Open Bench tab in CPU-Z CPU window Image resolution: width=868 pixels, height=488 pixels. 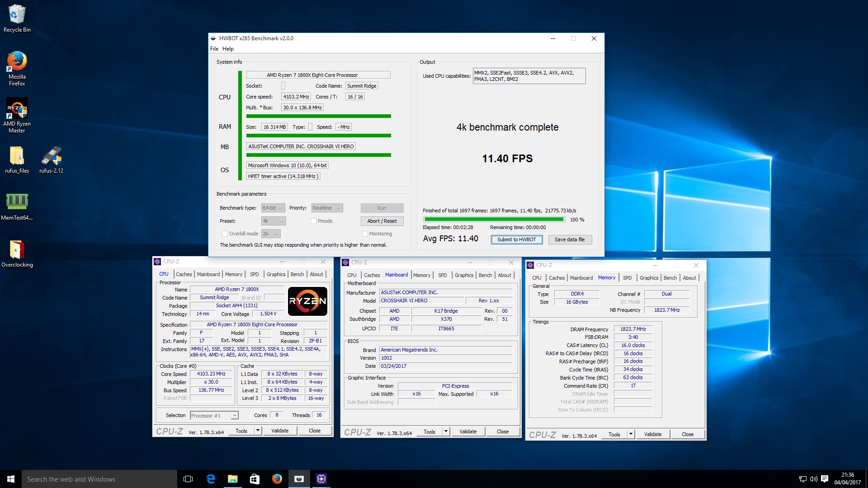pyautogui.click(x=297, y=274)
